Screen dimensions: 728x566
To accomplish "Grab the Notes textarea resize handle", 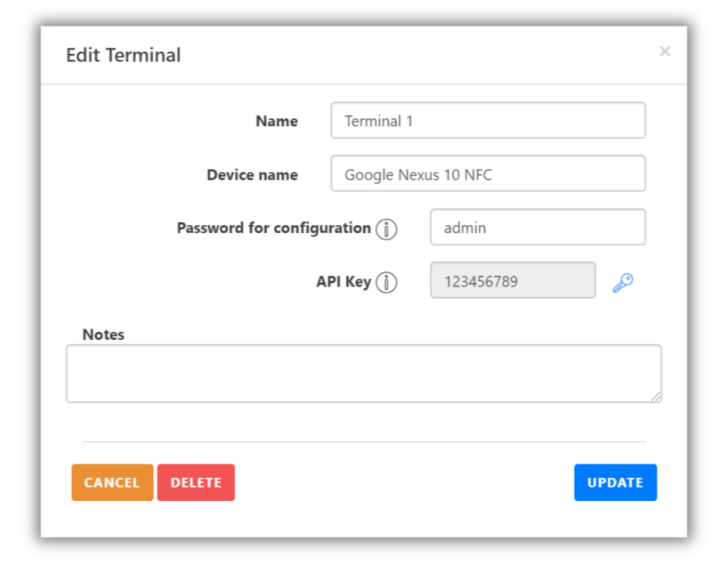I will 657,397.
